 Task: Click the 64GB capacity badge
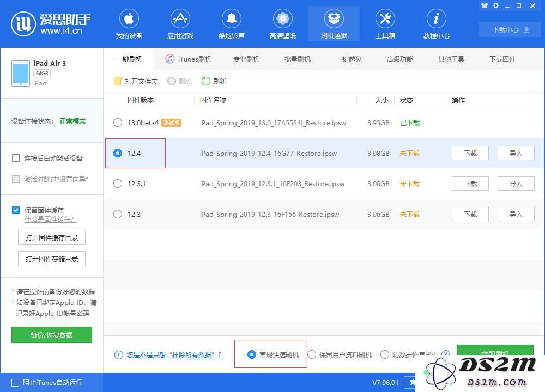[42, 73]
